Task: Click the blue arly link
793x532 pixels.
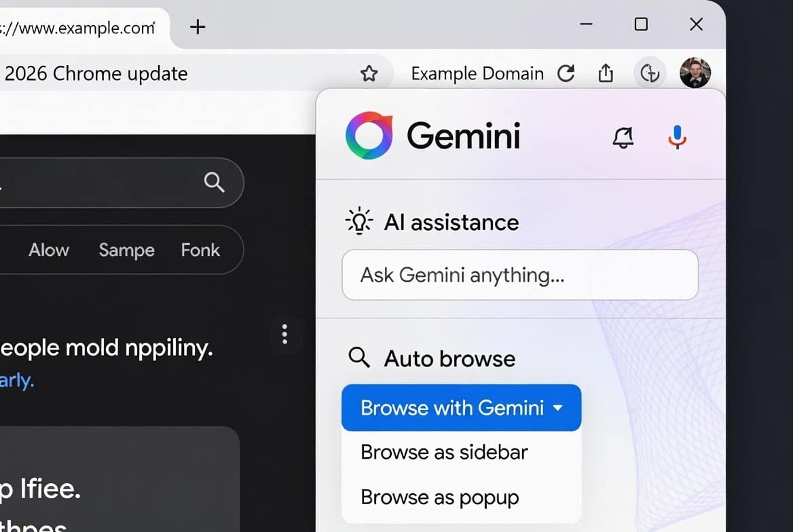Action: click(x=14, y=380)
